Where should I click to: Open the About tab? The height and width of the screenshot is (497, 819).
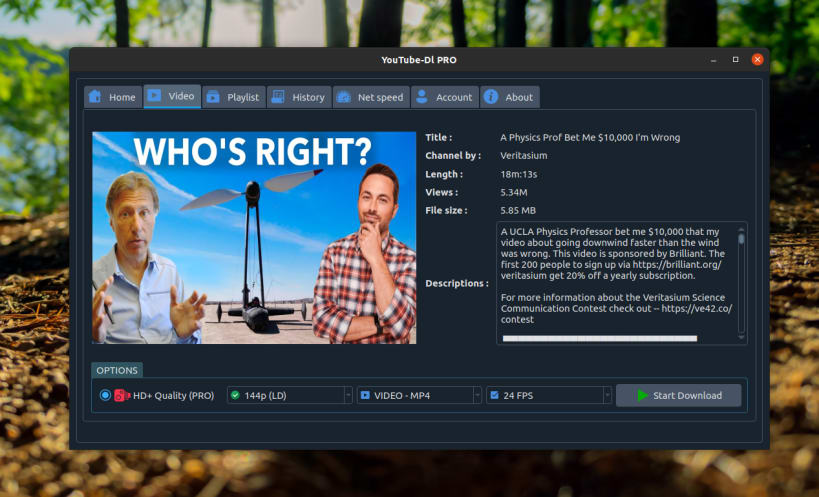point(510,97)
